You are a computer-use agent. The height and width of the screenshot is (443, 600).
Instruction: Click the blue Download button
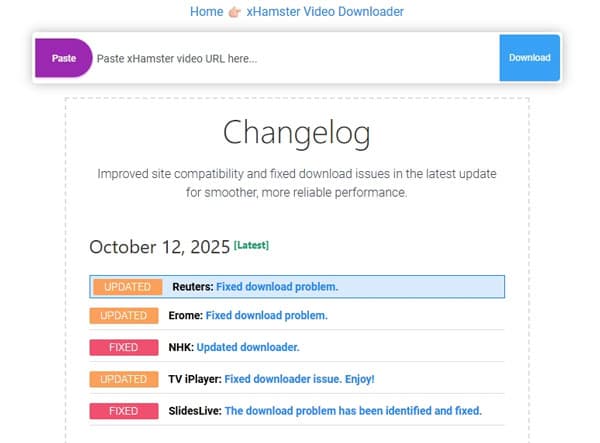click(529, 58)
